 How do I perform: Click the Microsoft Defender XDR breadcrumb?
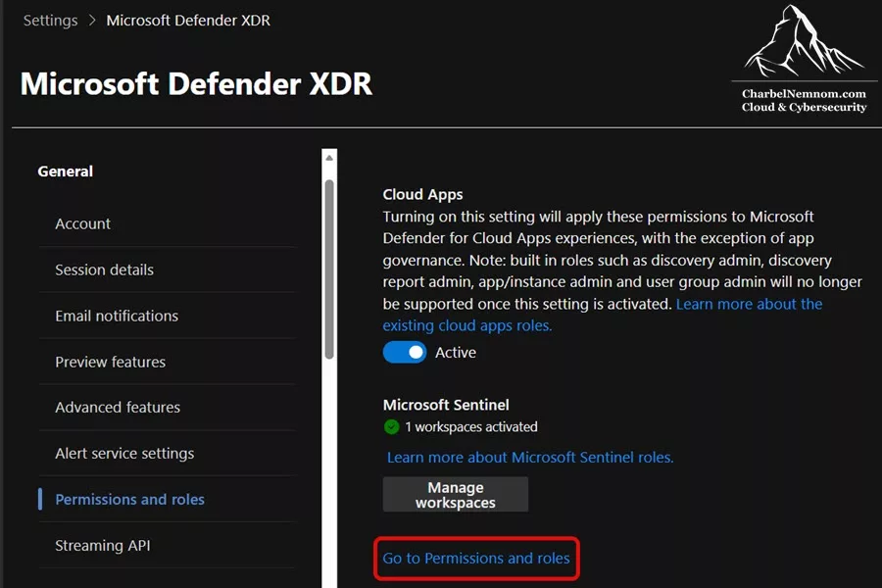[x=188, y=21]
